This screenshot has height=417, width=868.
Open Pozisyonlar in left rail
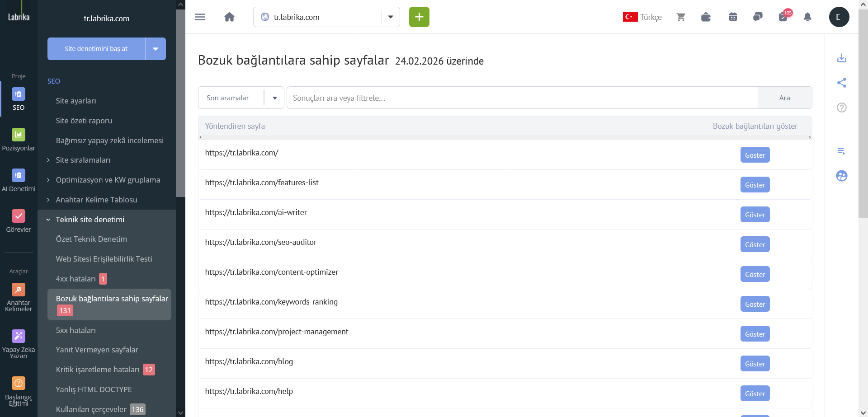pyautogui.click(x=19, y=140)
